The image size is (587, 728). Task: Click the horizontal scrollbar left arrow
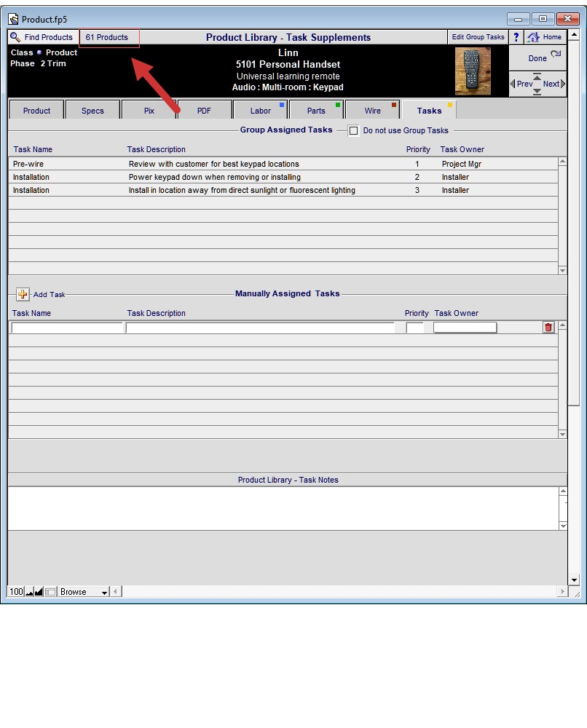tap(116, 591)
